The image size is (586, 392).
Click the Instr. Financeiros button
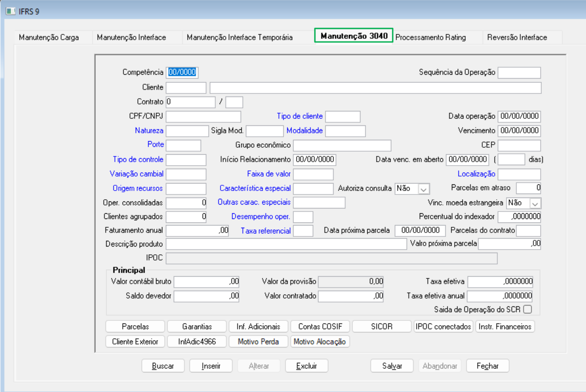pos(505,326)
